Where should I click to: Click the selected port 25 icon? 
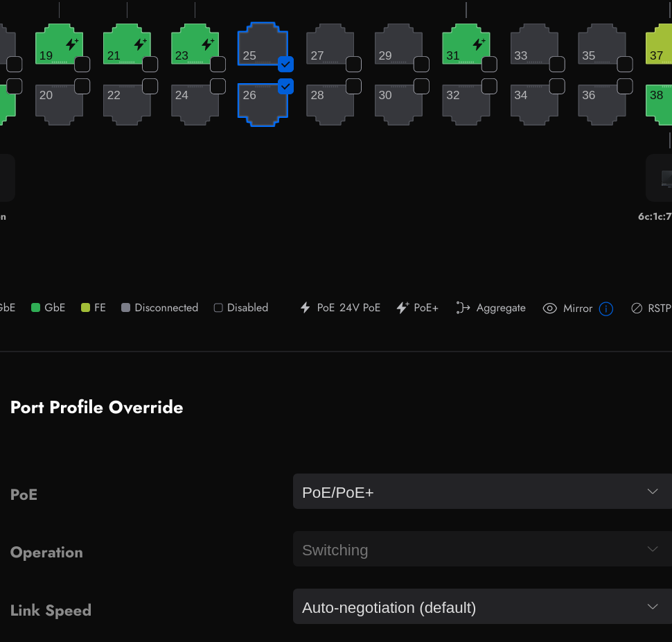pyautogui.click(x=262, y=44)
